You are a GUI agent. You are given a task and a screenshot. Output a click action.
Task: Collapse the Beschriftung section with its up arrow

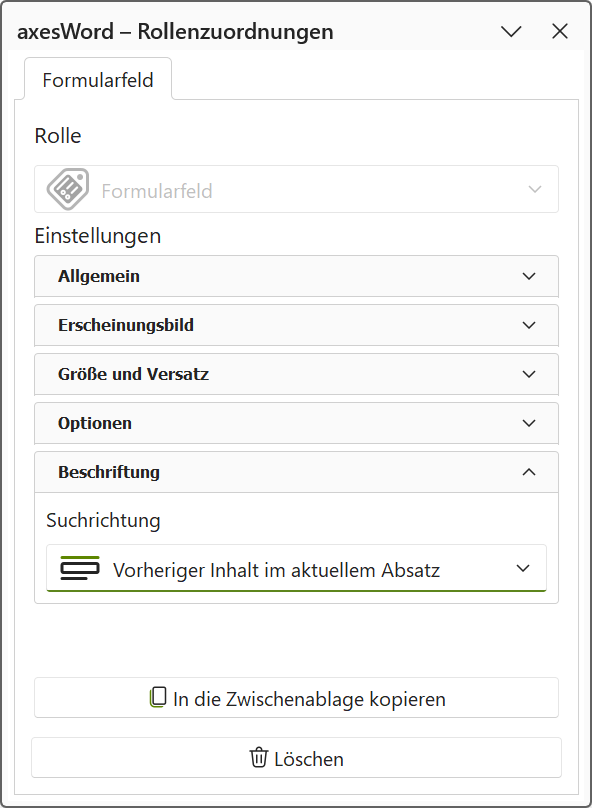(x=529, y=472)
